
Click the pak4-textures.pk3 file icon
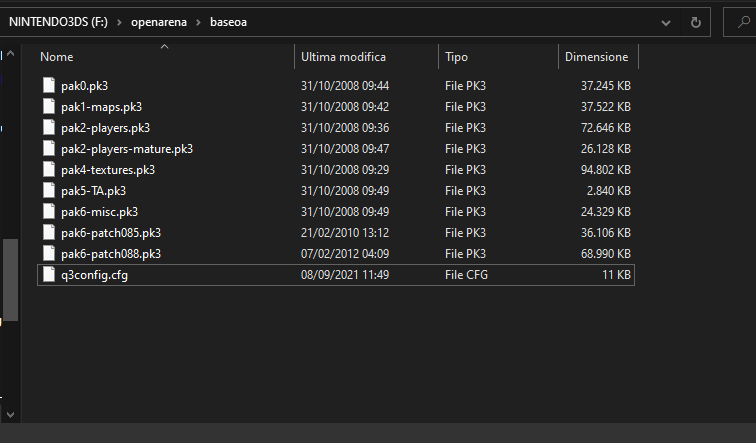pos(49,170)
